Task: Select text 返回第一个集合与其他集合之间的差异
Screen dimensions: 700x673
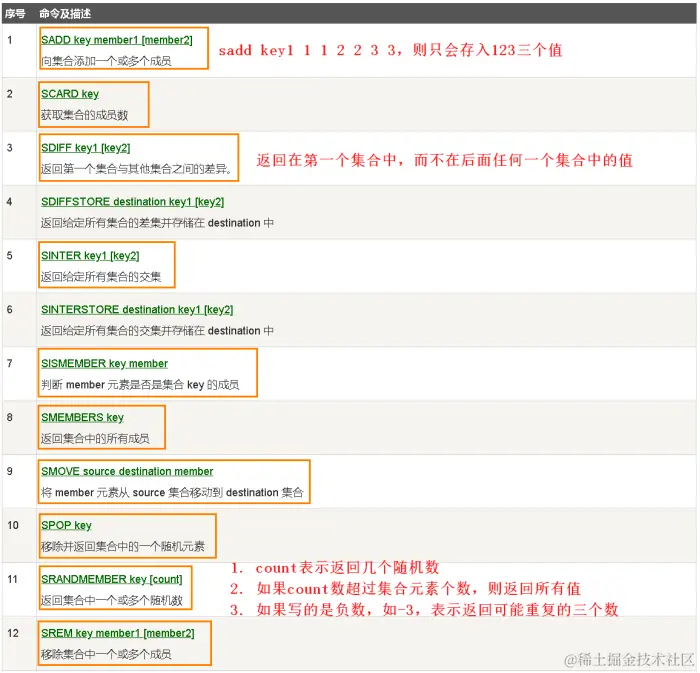Action: [x=136, y=169]
